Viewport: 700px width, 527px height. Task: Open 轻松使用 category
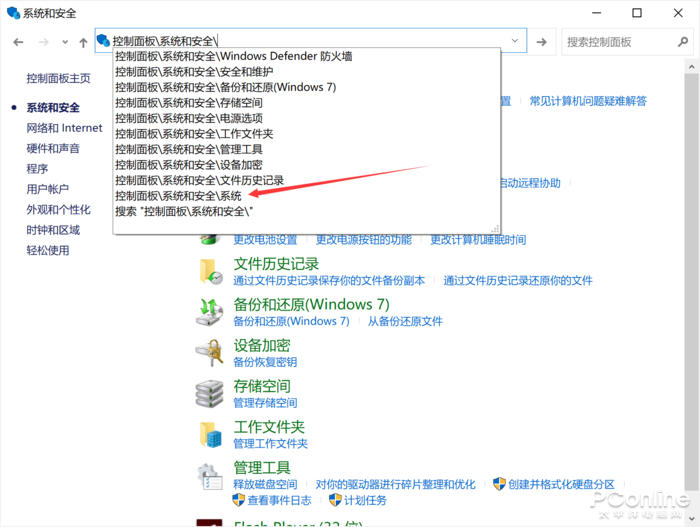pos(48,250)
